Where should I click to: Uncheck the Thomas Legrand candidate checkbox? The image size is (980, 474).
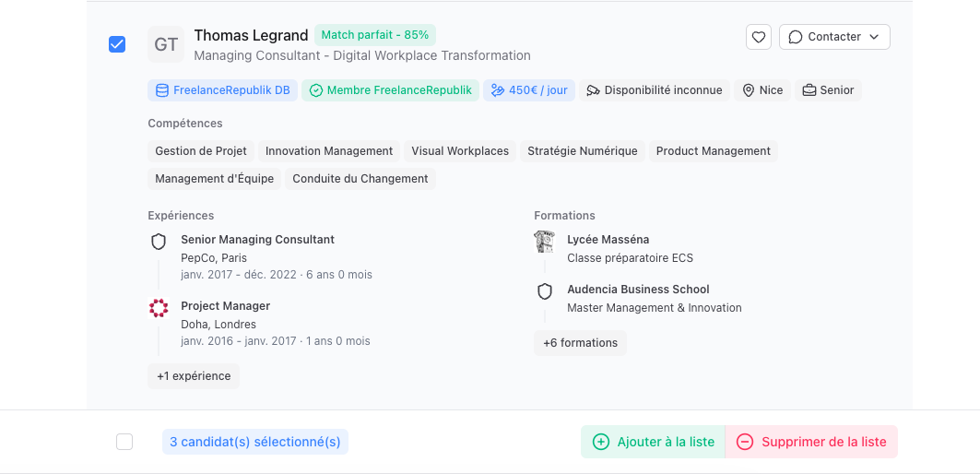click(117, 44)
